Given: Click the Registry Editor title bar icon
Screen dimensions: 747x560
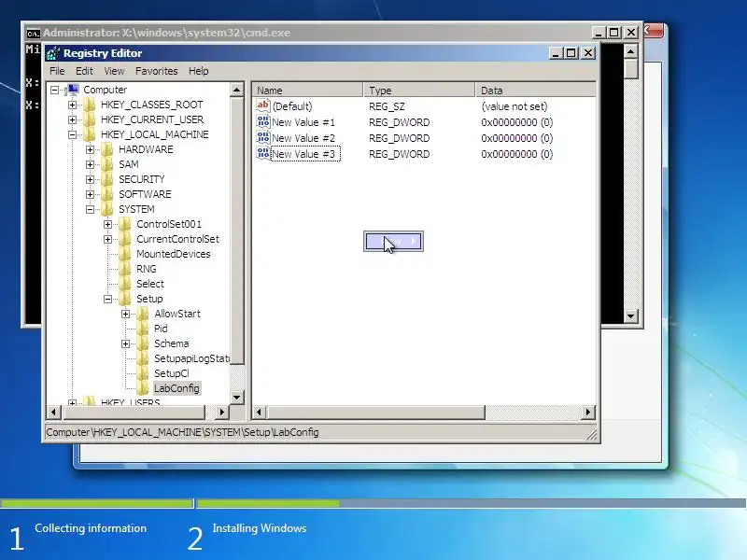Looking at the screenshot, I should [x=53, y=53].
